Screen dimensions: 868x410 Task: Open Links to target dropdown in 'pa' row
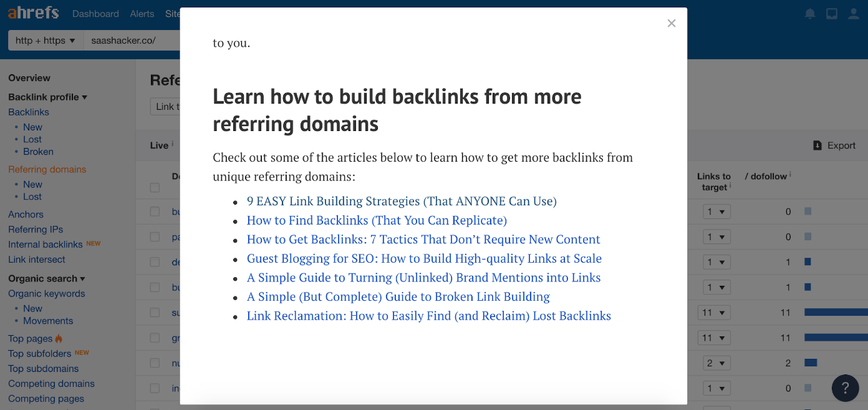click(x=716, y=237)
